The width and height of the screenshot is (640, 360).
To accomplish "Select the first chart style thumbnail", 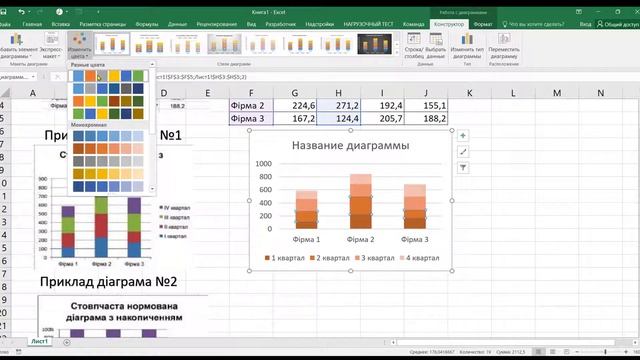I will [x=112, y=44].
